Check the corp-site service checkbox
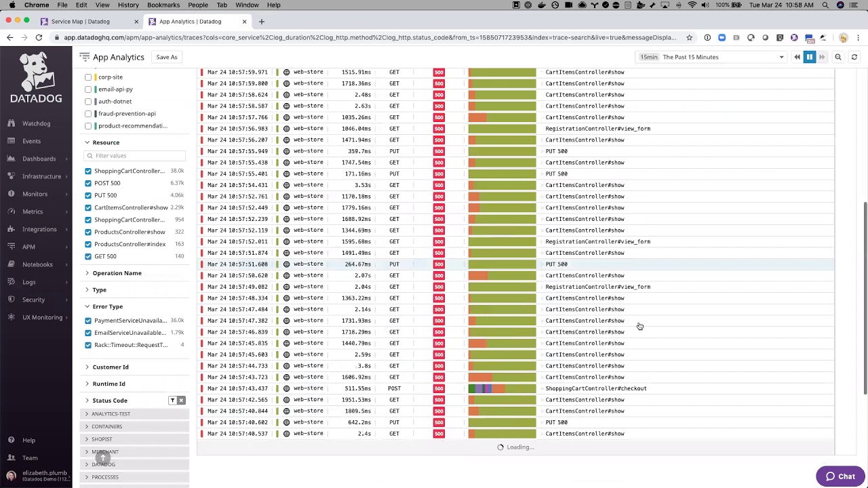This screenshot has height=488, width=868. point(88,77)
